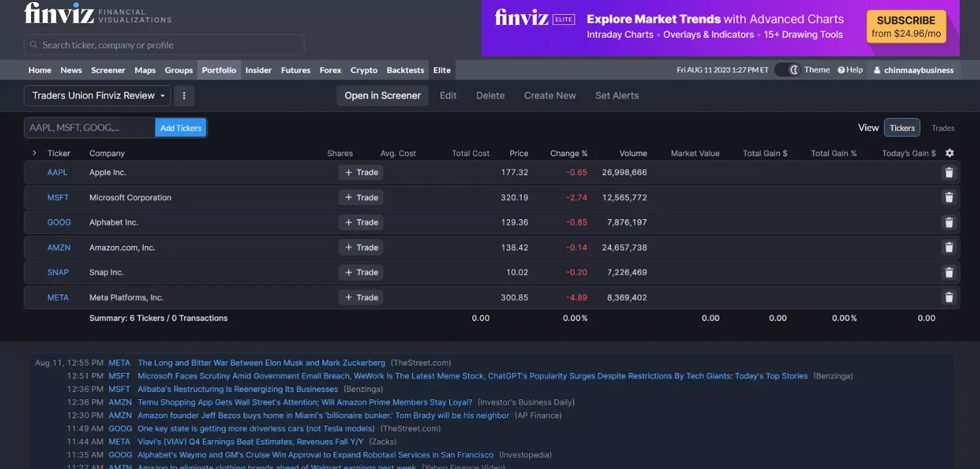Image resolution: width=980 pixels, height=469 pixels.
Task: Select the Portfolio tab
Action: [219, 70]
